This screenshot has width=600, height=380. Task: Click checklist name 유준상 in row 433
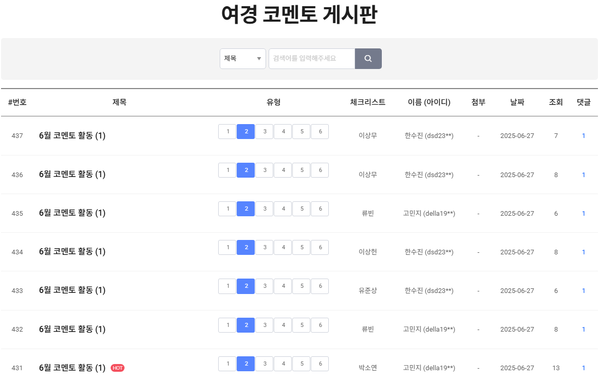coord(368,290)
